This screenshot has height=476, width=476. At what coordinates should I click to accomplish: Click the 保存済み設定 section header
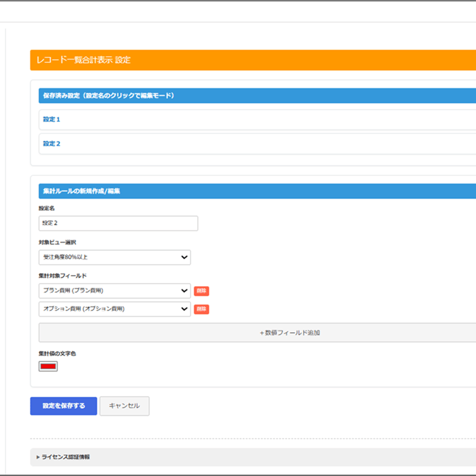click(258, 96)
